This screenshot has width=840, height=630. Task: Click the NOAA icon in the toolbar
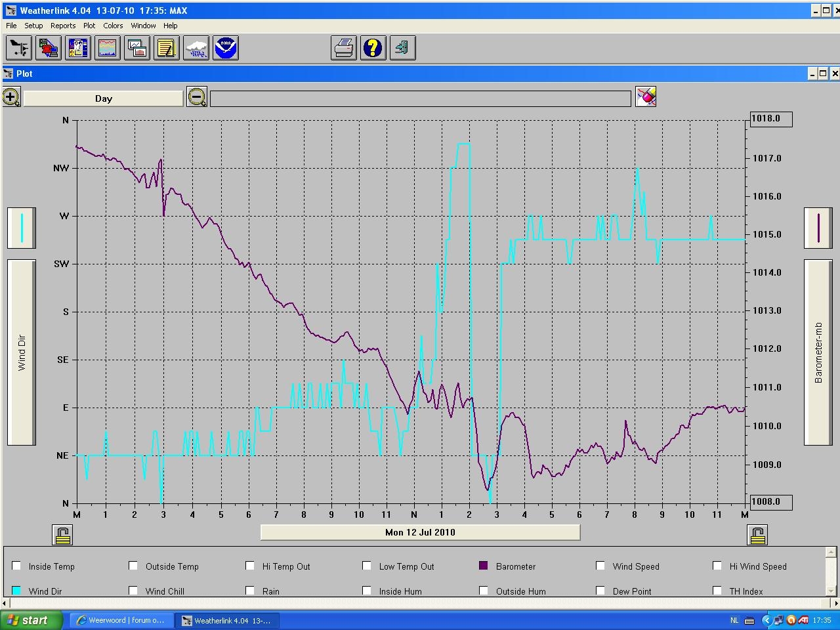click(x=226, y=48)
